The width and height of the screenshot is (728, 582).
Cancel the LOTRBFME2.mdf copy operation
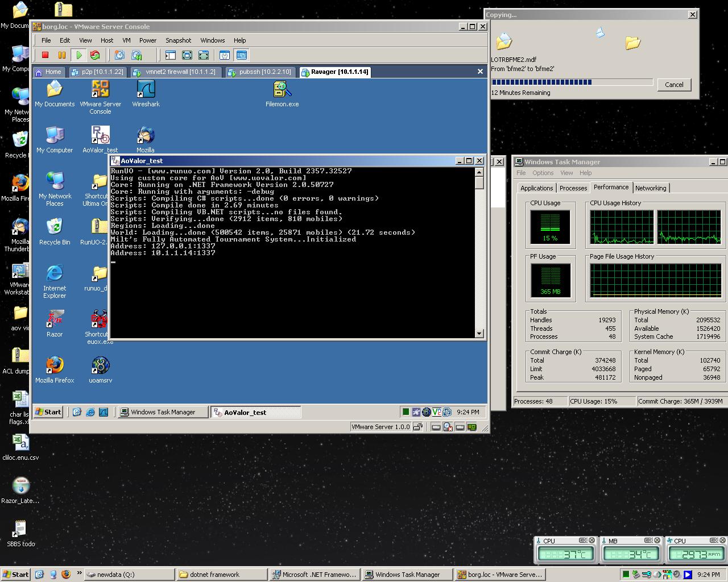[x=674, y=85]
